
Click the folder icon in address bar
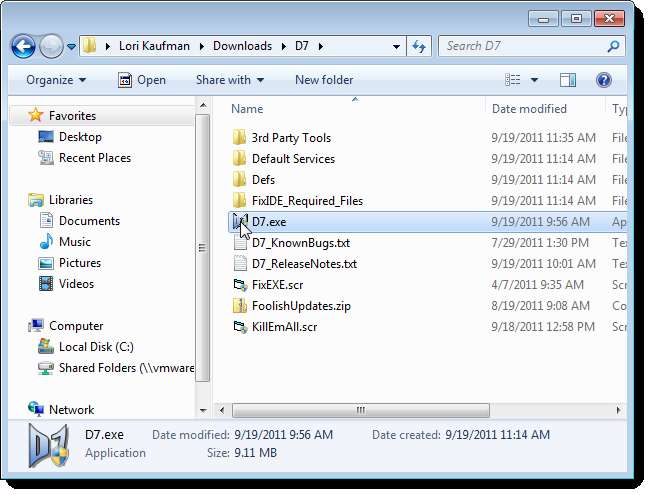[x=89, y=46]
